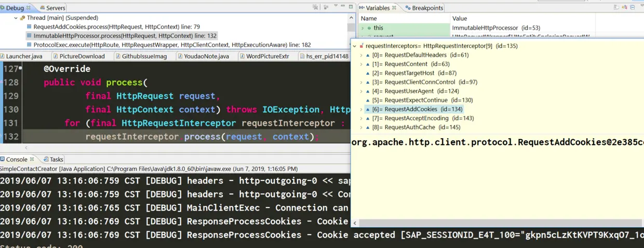Expand [3]= RequestClientConnControl entry
The height and width of the screenshot is (248, 644).
pyautogui.click(x=361, y=82)
